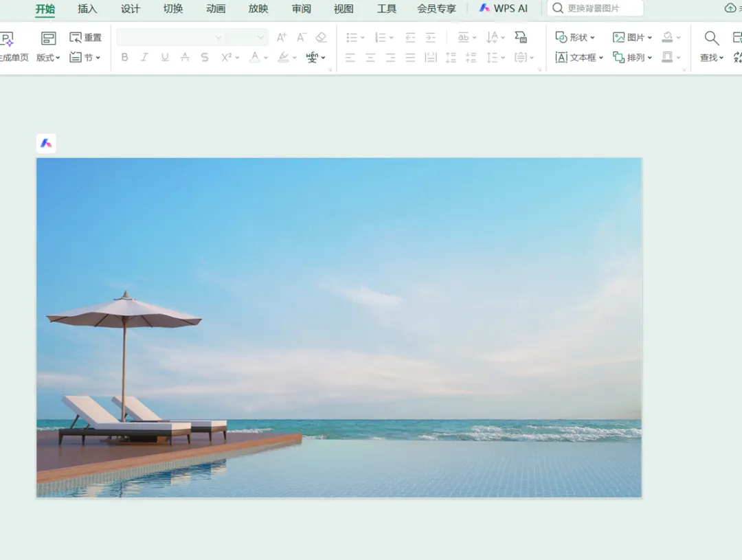Open the font group dialog launcher
Screen dimensions: 742x560
pyautogui.click(x=330, y=69)
